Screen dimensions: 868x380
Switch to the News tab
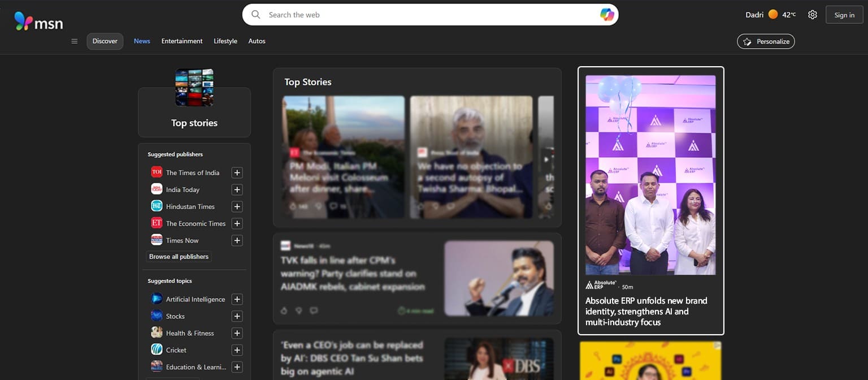coord(142,41)
